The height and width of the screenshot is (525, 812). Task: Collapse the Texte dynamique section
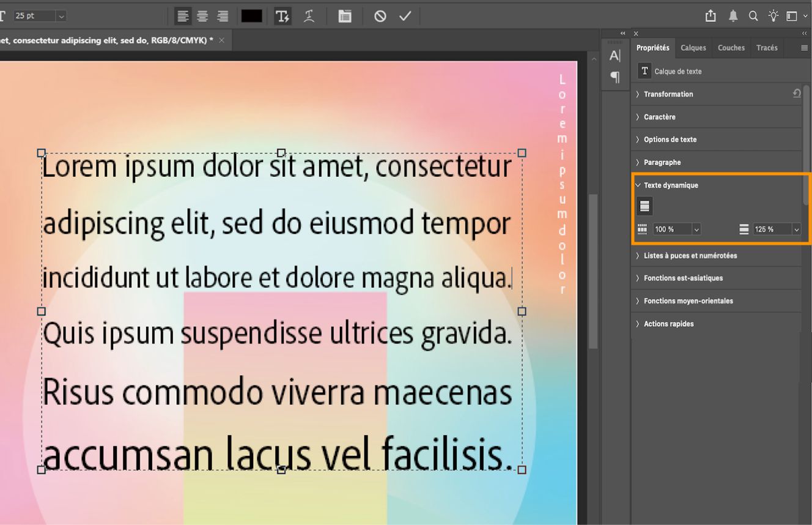click(638, 185)
